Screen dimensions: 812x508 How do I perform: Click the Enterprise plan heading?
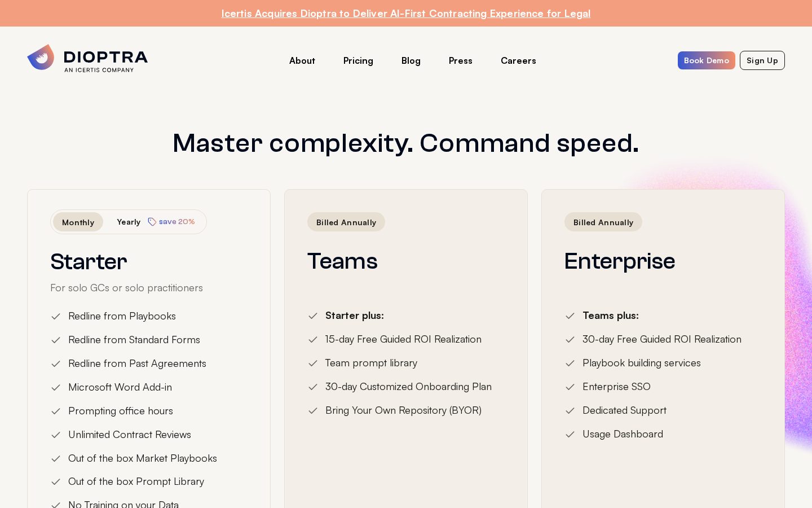pyautogui.click(x=620, y=261)
